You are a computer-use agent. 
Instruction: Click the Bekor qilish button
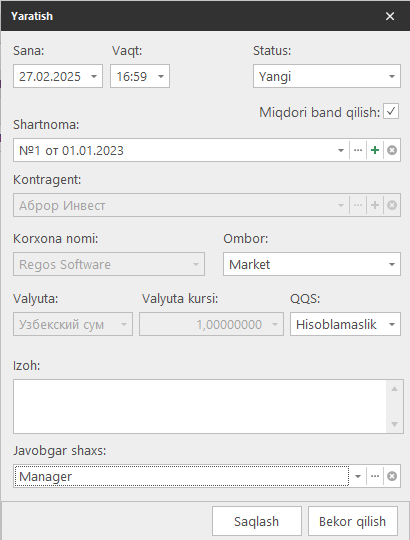tap(353, 521)
